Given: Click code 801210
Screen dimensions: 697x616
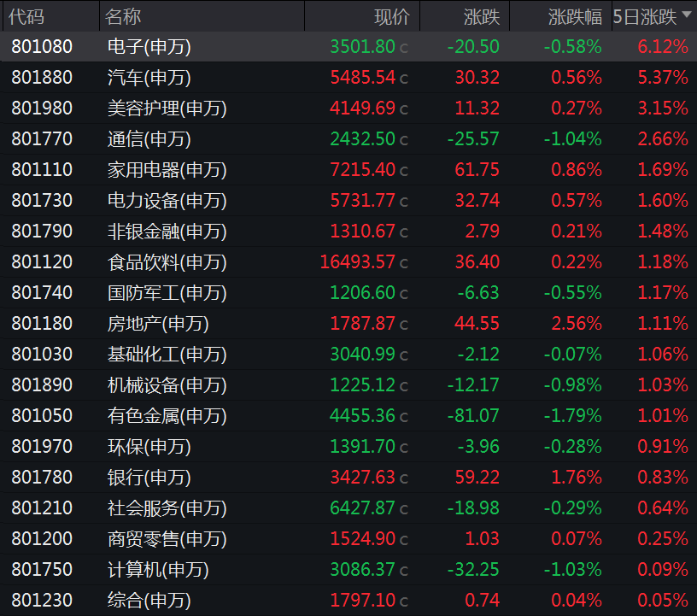Looking at the screenshot, I should coord(42,507).
